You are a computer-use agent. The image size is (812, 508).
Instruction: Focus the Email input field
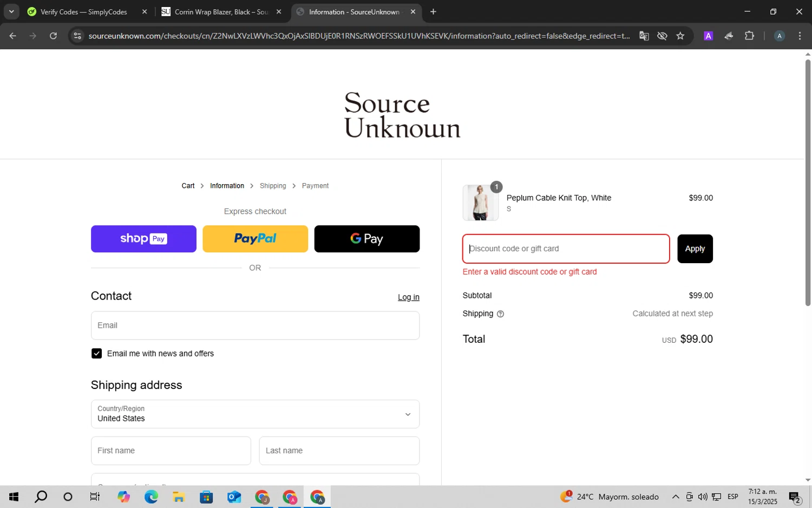(x=255, y=325)
